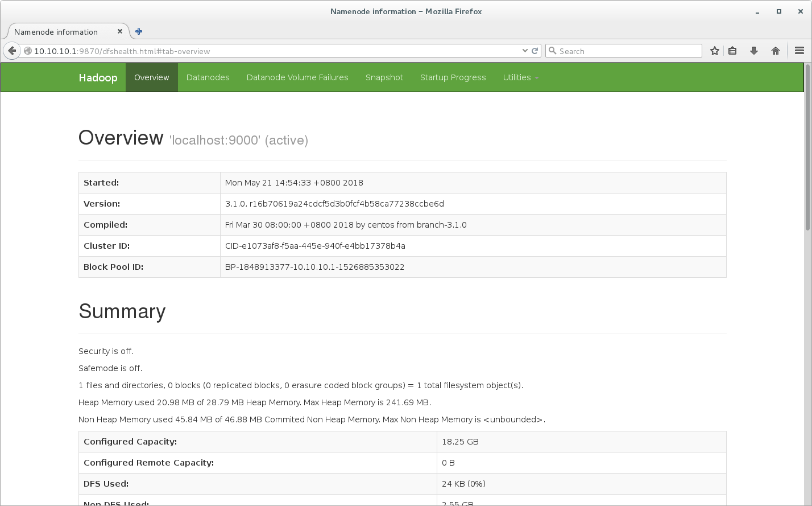The image size is (812, 506).
Task: Click the Non Heap Memory used line
Action: coord(312,419)
